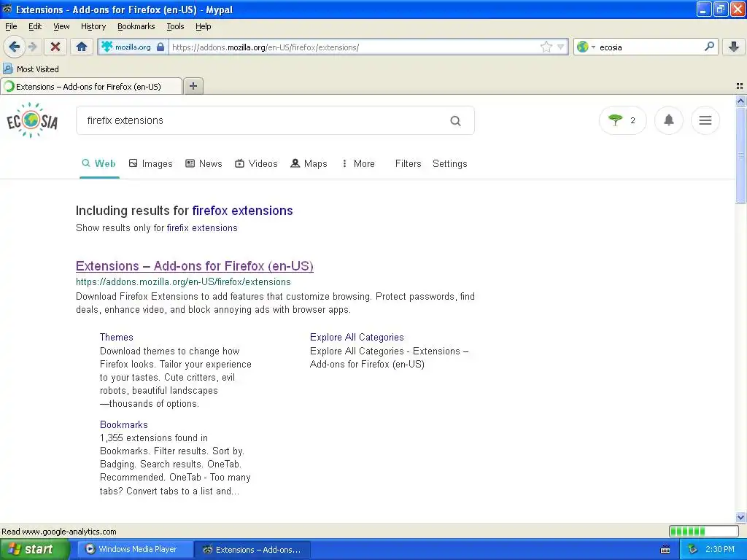This screenshot has height=560, width=747.
Task: Select the Extensions browser tab
Action: (91, 86)
